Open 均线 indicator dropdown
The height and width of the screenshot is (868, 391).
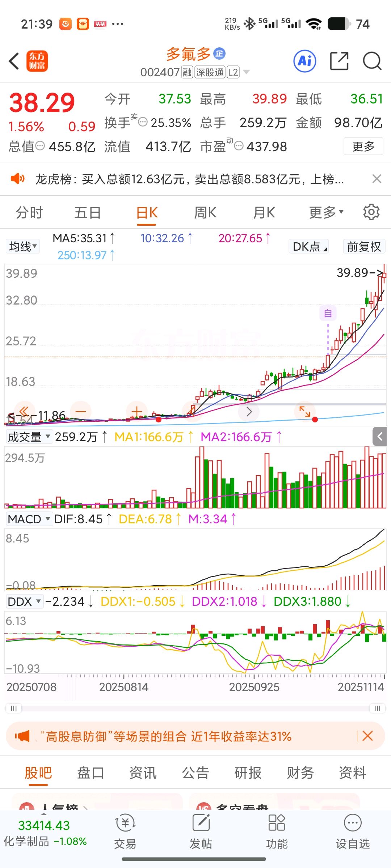(22, 247)
